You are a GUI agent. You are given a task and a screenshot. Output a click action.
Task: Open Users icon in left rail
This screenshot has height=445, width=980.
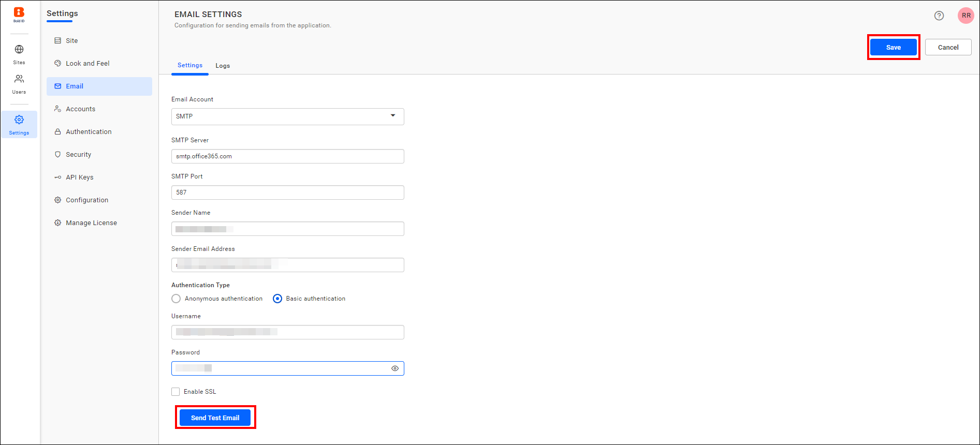click(19, 79)
